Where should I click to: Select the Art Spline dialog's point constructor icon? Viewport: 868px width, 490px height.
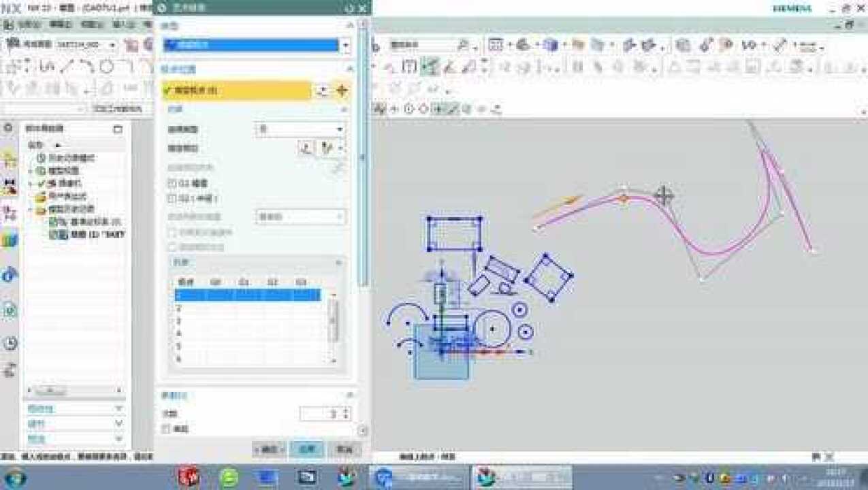click(342, 91)
